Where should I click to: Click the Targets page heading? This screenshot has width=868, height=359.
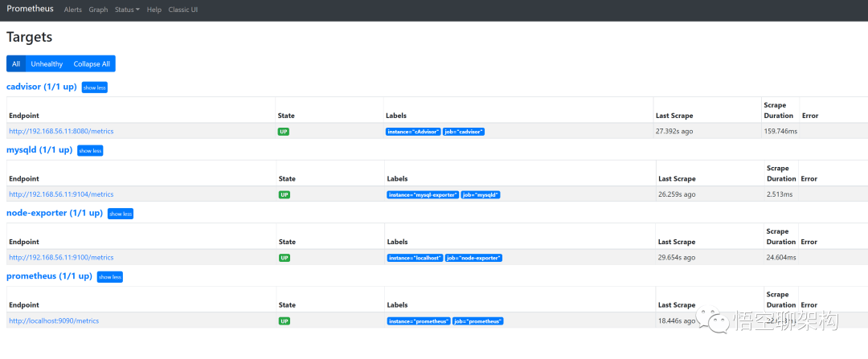coord(30,37)
